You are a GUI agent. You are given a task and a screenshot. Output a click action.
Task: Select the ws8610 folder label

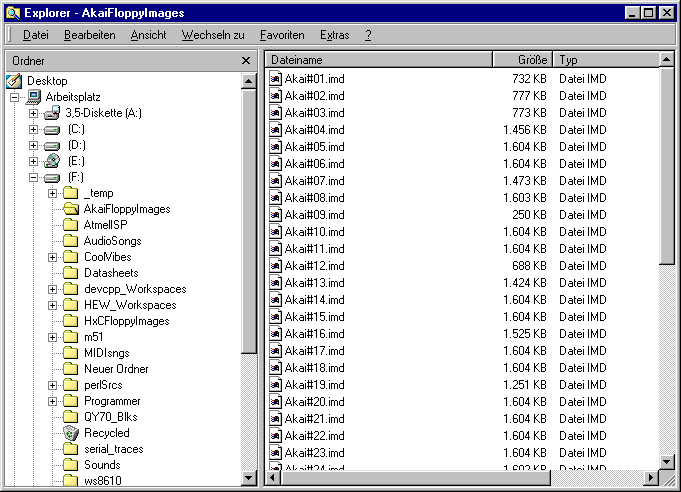103,480
